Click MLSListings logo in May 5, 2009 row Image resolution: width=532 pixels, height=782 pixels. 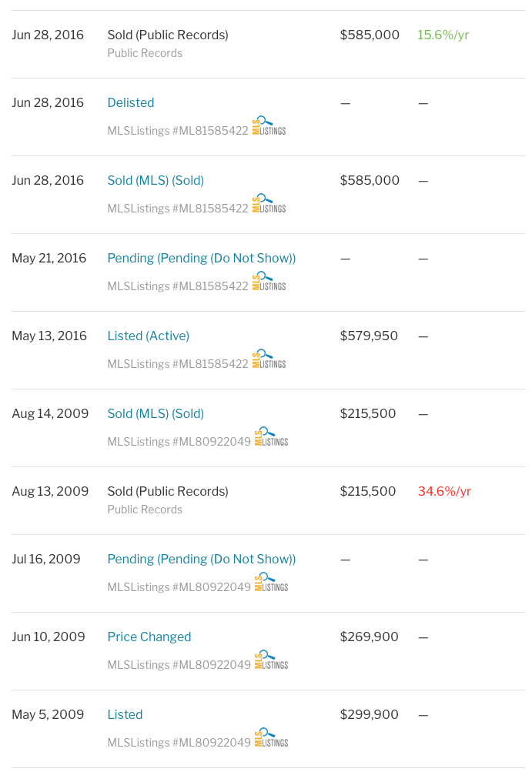272,738
